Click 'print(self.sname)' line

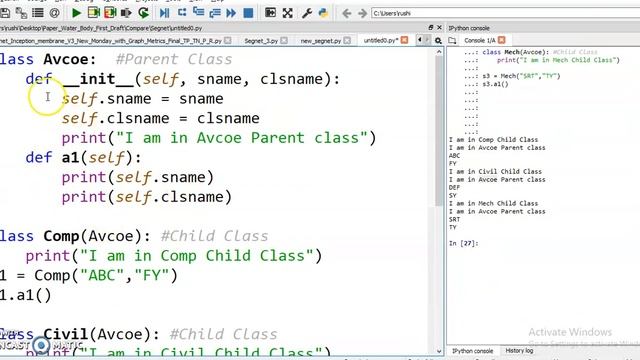click(x=138, y=177)
